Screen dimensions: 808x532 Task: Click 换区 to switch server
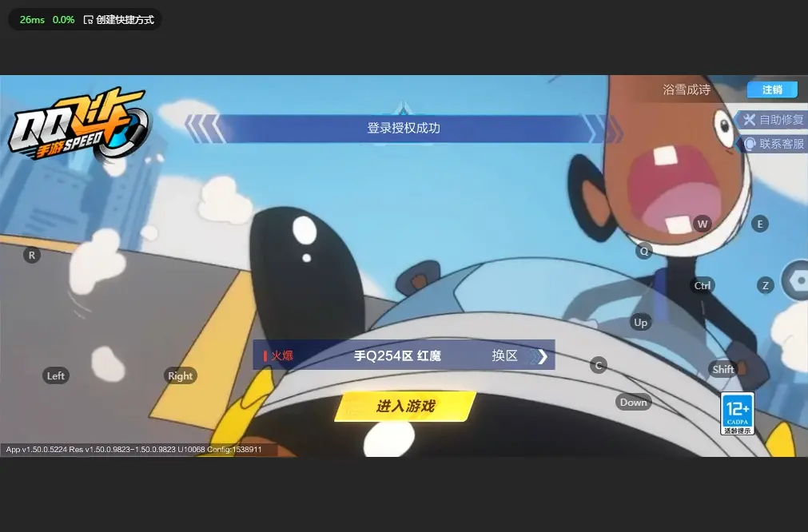click(x=519, y=356)
